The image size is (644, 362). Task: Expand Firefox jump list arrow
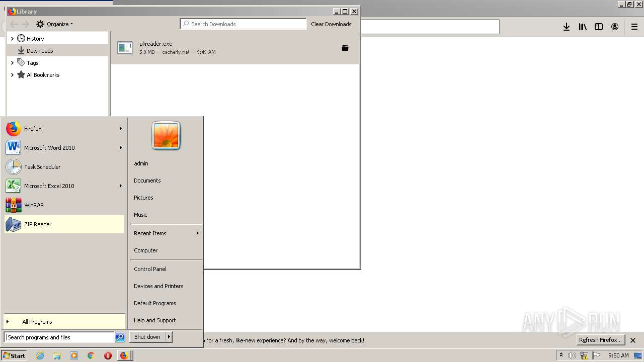pos(121,129)
